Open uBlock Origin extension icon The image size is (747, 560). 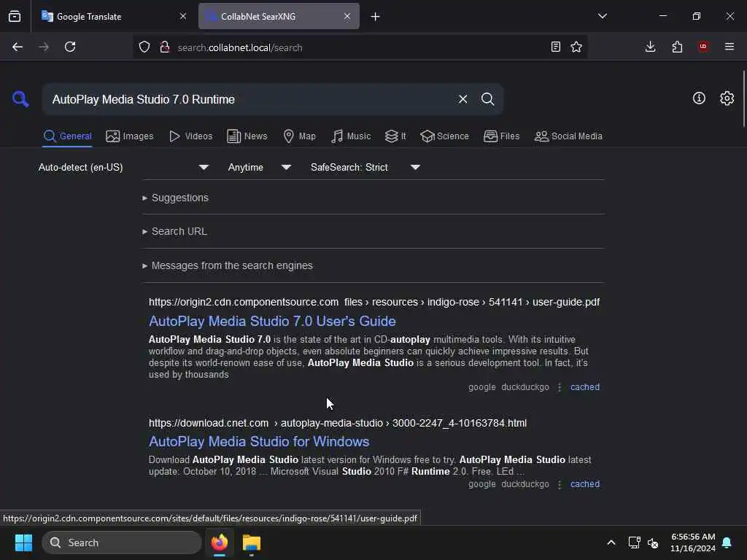pyautogui.click(x=703, y=47)
